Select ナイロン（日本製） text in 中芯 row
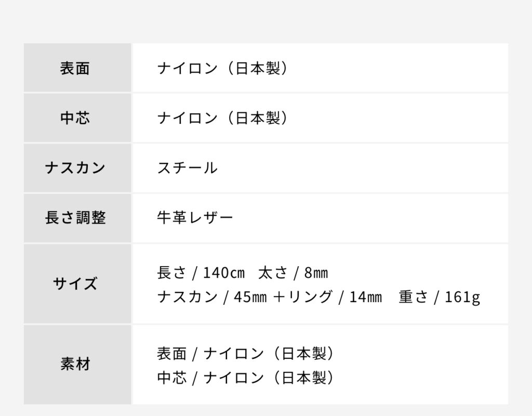532x416 pixels. 222,118
